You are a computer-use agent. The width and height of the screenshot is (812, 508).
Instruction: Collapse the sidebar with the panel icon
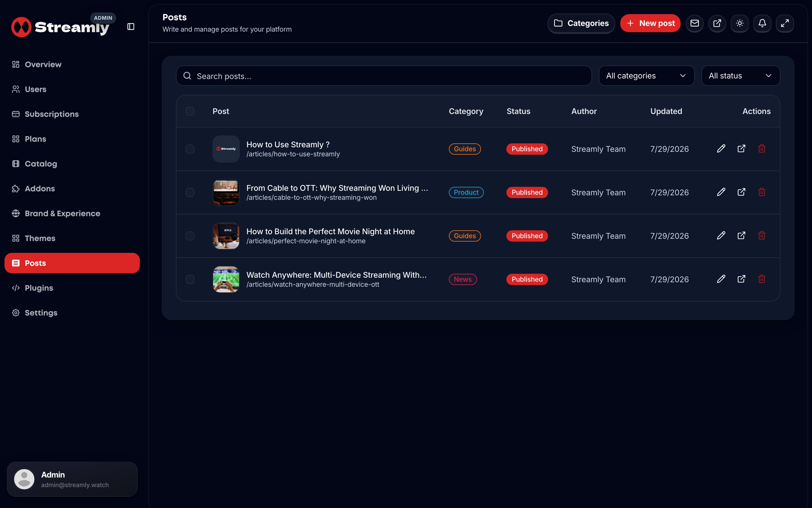(x=131, y=27)
